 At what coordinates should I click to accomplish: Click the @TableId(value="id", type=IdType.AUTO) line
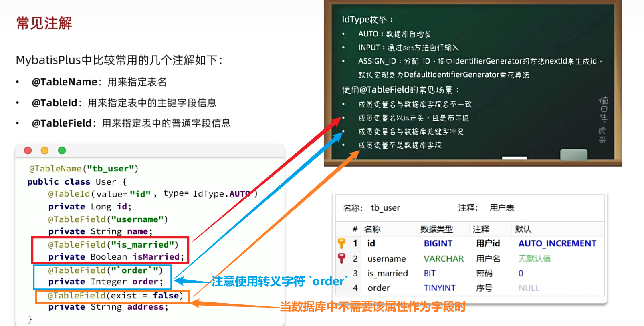coord(153,194)
